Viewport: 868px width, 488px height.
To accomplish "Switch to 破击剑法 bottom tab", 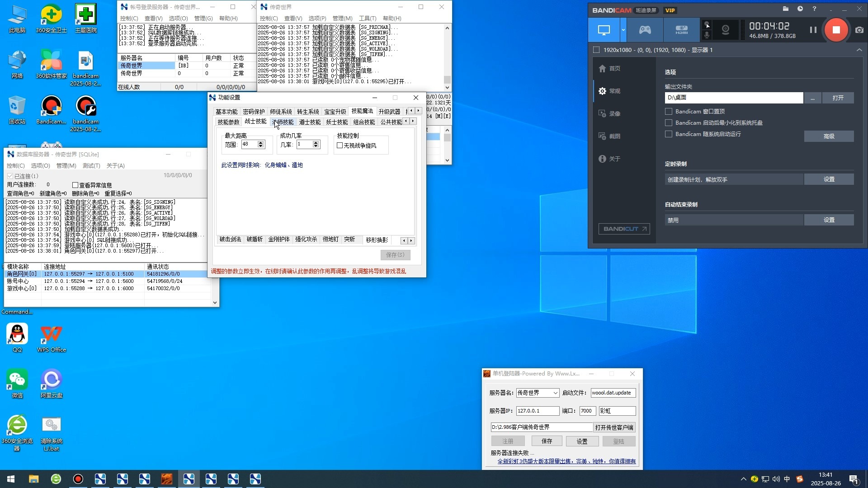I will (230, 239).
